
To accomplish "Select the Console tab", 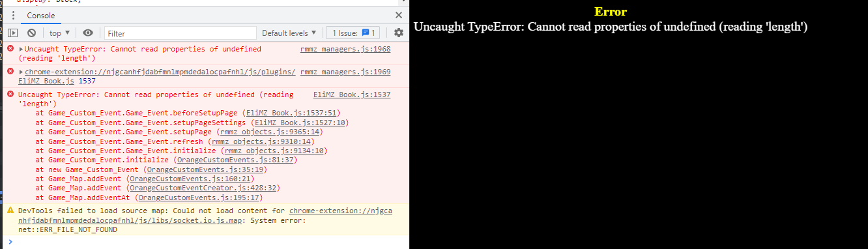I will click(x=41, y=16).
